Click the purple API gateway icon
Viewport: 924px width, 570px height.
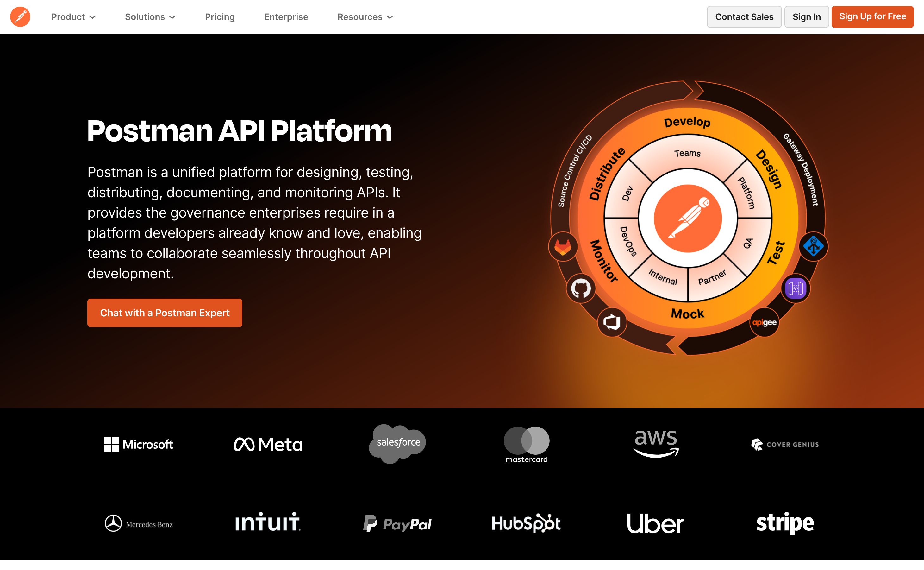tap(796, 289)
